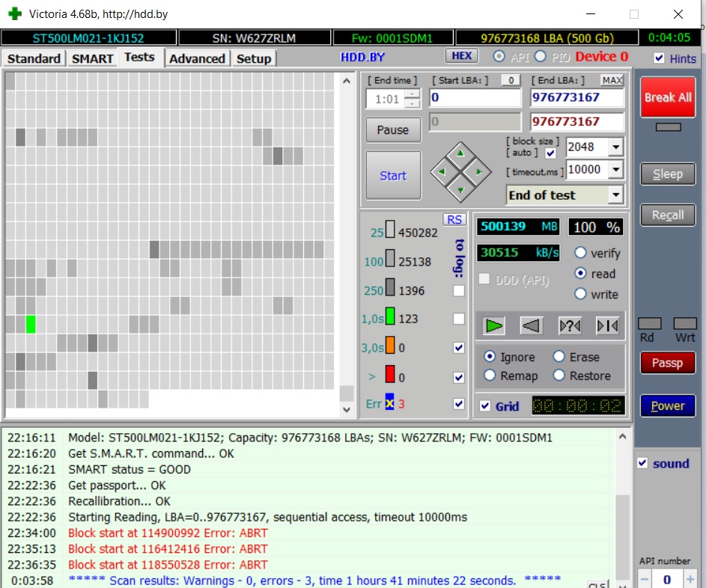The width and height of the screenshot is (706, 588).
Task: Select the reverse scan direction icon
Action: [x=531, y=325]
